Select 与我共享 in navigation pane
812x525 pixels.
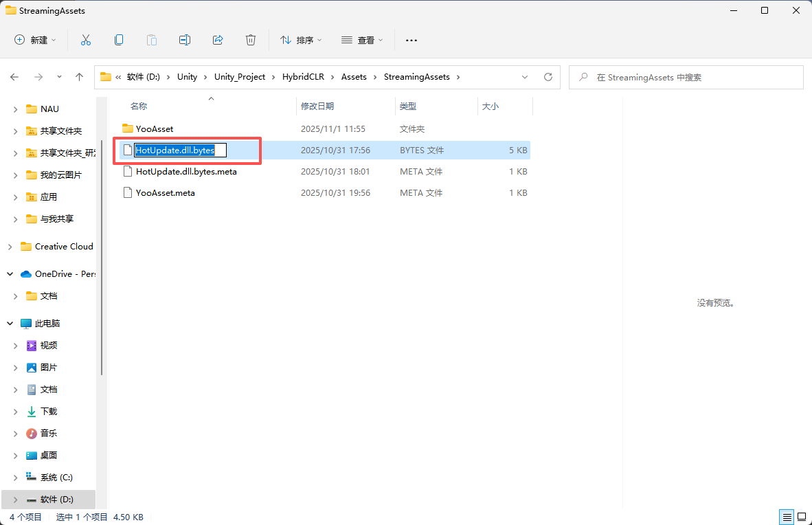tap(57, 219)
